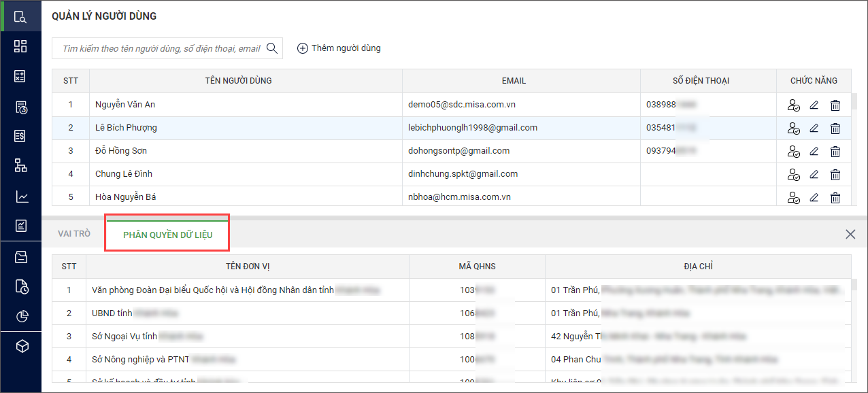Close the bottom detail panel
The height and width of the screenshot is (393, 868).
[850, 235]
